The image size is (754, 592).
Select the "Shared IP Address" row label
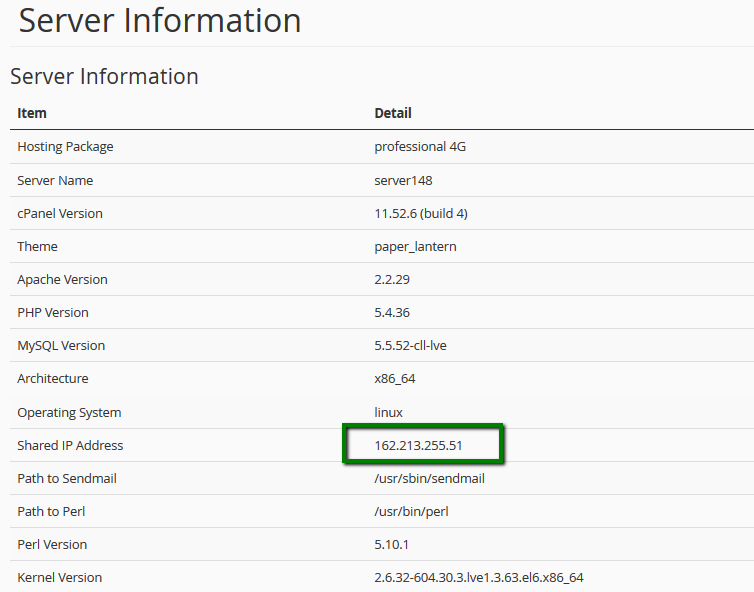coord(70,445)
